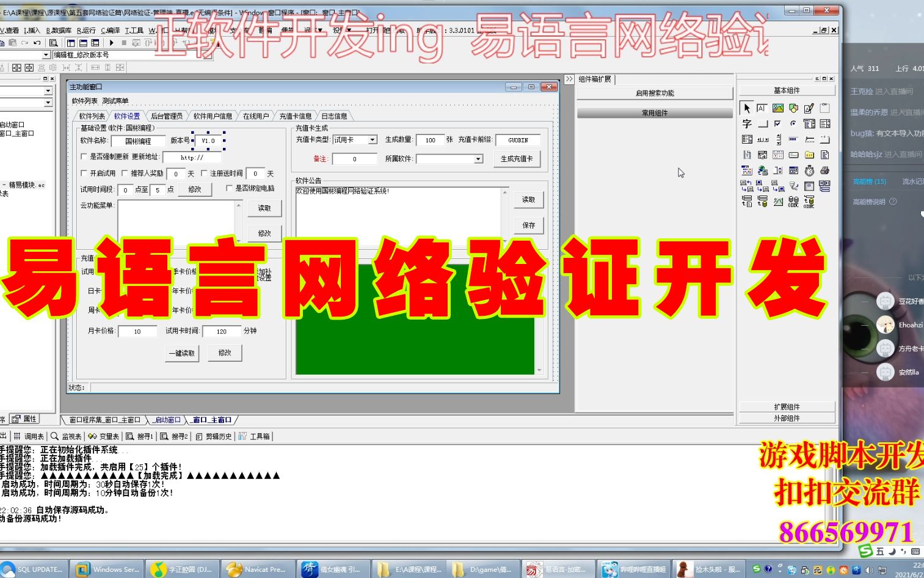The image size is (924, 578).
Task: Click the 一键读取 button
Action: 181,353
